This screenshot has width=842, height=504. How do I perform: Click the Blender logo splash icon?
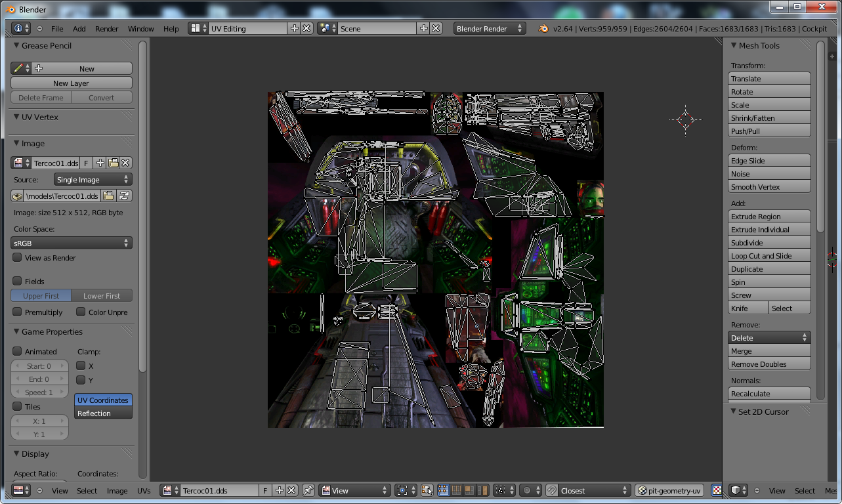543,29
